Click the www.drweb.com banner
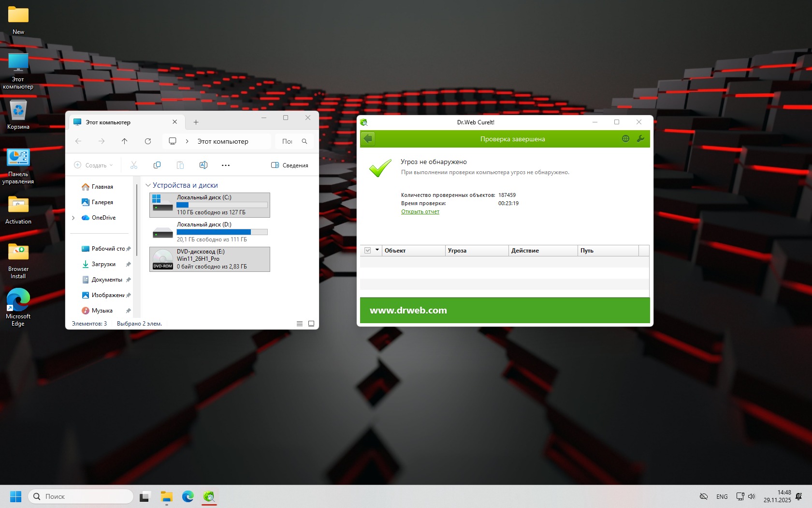Image resolution: width=812 pixels, height=508 pixels. 408,311
